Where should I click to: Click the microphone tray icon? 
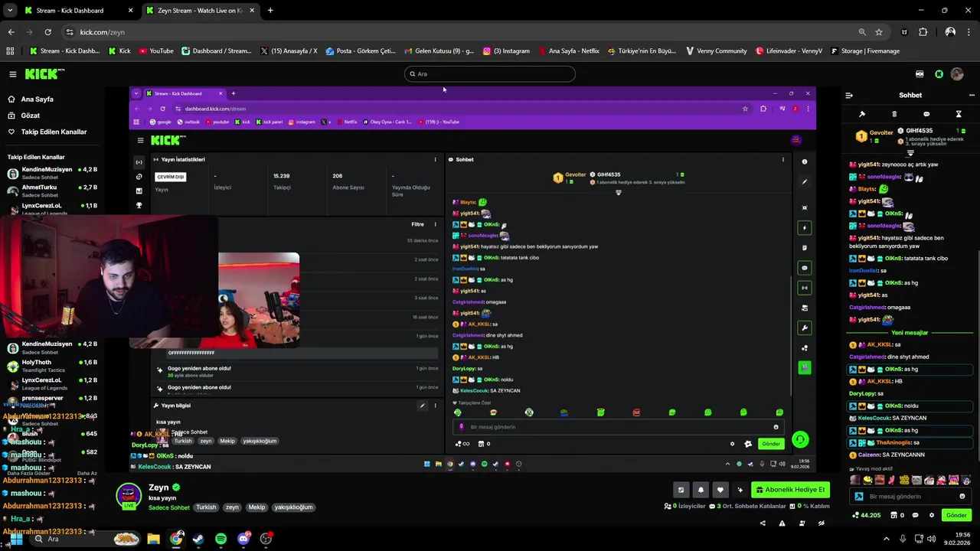coord(903,539)
